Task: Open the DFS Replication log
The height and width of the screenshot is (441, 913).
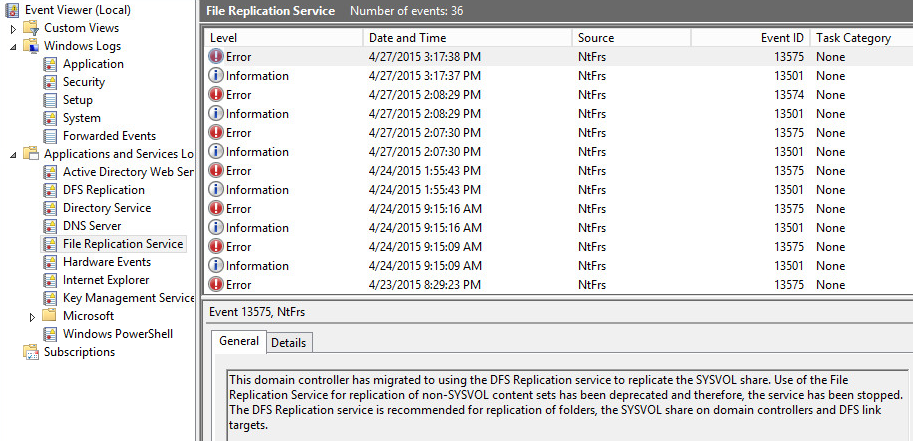Action: click(103, 190)
